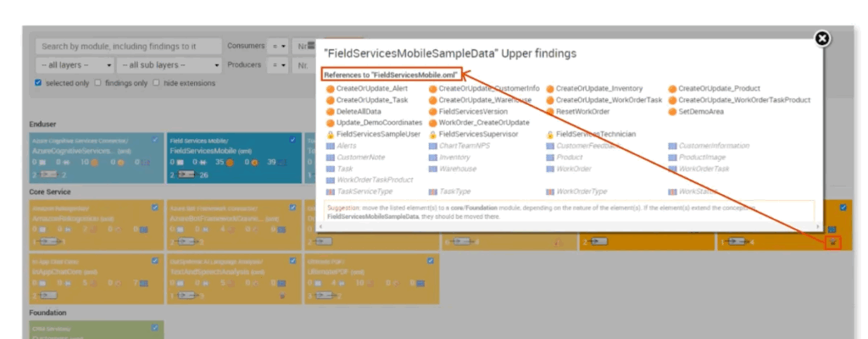
Task: Click the Alerts entity table icon
Action: [x=331, y=146]
